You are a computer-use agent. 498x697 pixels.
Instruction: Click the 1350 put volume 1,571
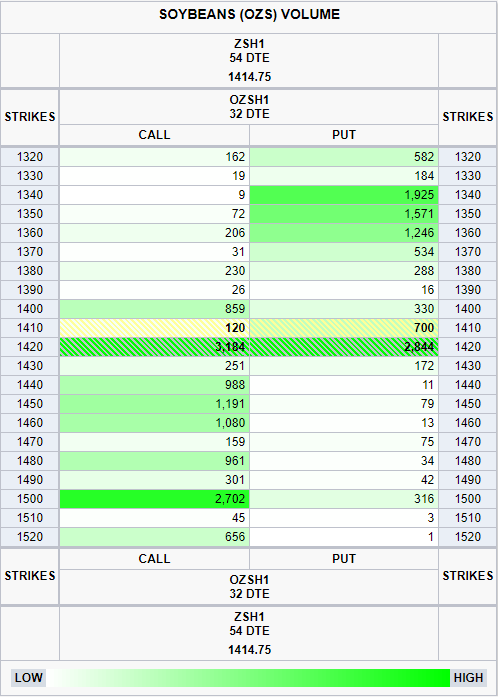click(x=344, y=214)
